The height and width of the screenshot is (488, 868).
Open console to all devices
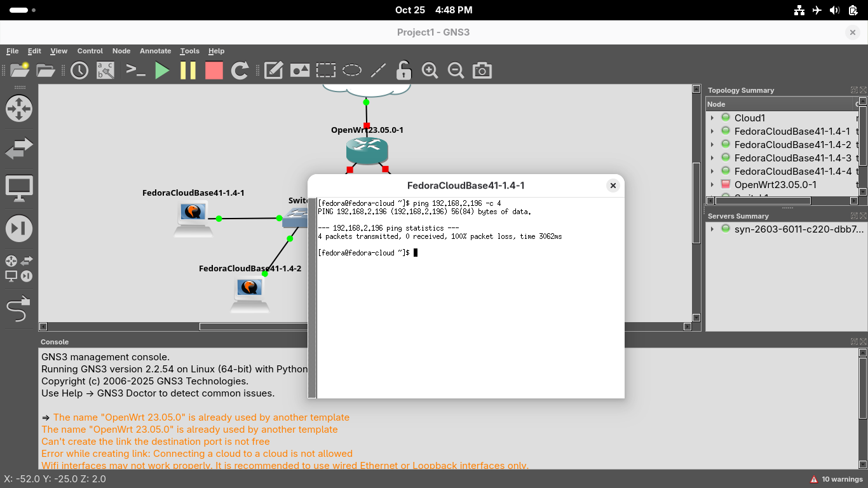(136, 71)
